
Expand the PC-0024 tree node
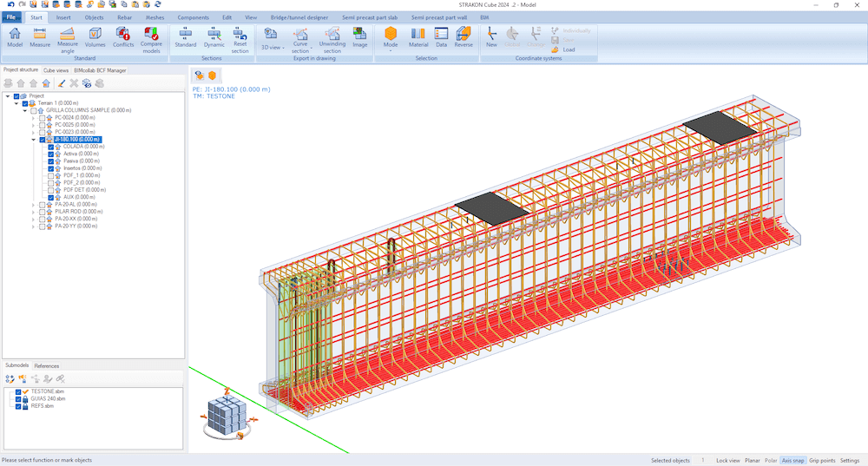[33, 118]
